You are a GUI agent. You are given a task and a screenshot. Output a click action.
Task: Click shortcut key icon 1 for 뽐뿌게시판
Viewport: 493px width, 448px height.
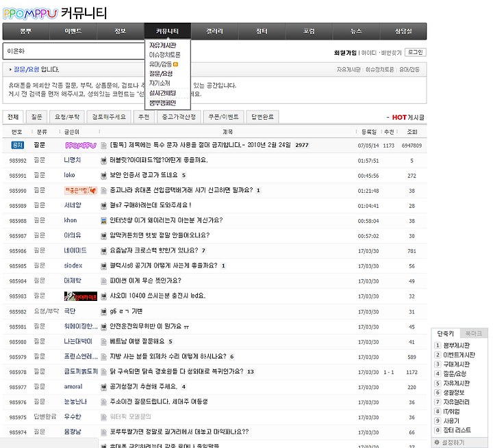[438, 345]
